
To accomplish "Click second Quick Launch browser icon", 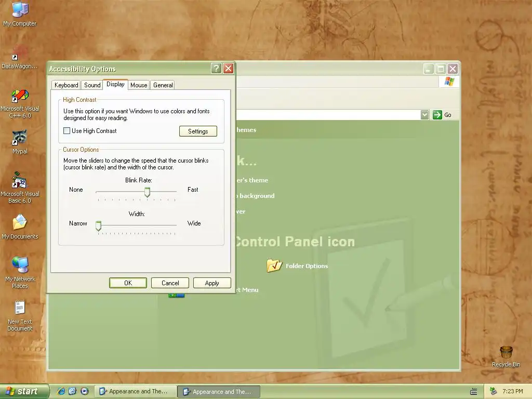I will tap(73, 391).
